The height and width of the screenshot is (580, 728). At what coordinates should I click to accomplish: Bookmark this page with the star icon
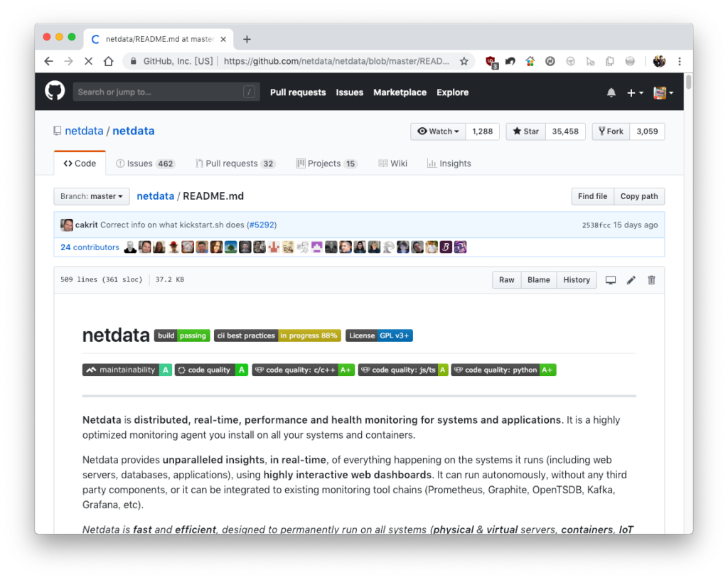point(464,61)
